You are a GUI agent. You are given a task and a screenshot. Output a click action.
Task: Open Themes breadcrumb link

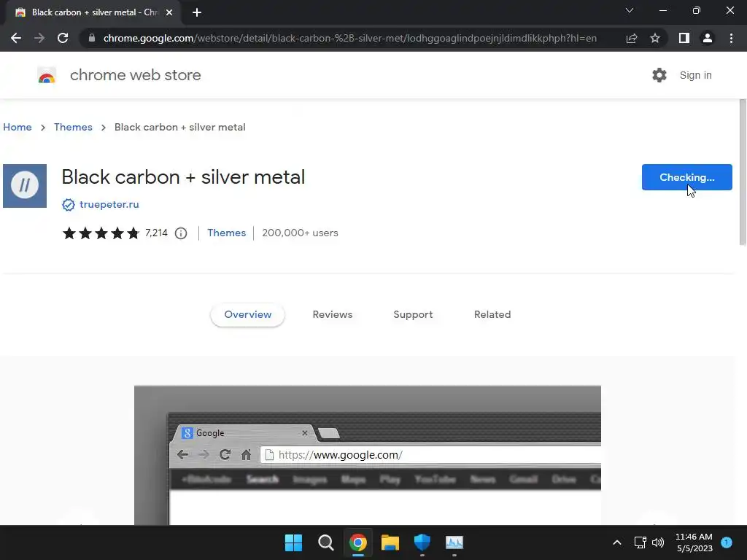[x=73, y=127]
